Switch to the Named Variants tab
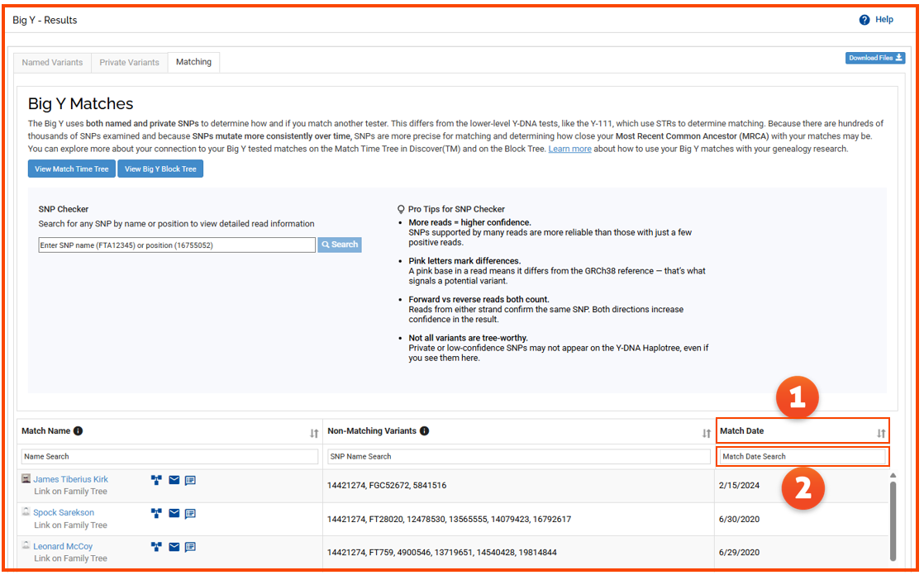The width and height of the screenshot is (924, 575). point(52,62)
